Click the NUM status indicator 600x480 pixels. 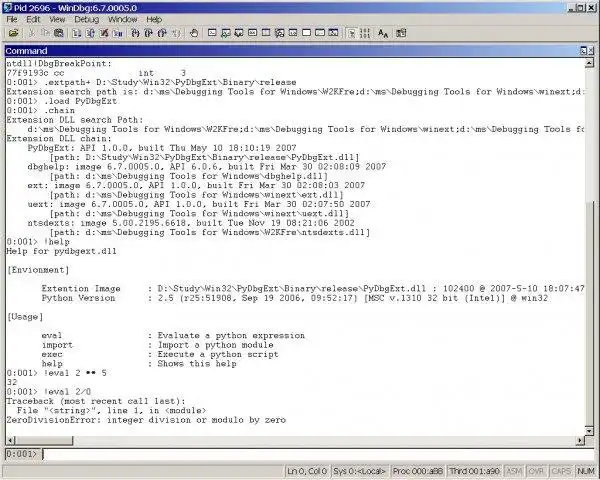click(x=585, y=471)
